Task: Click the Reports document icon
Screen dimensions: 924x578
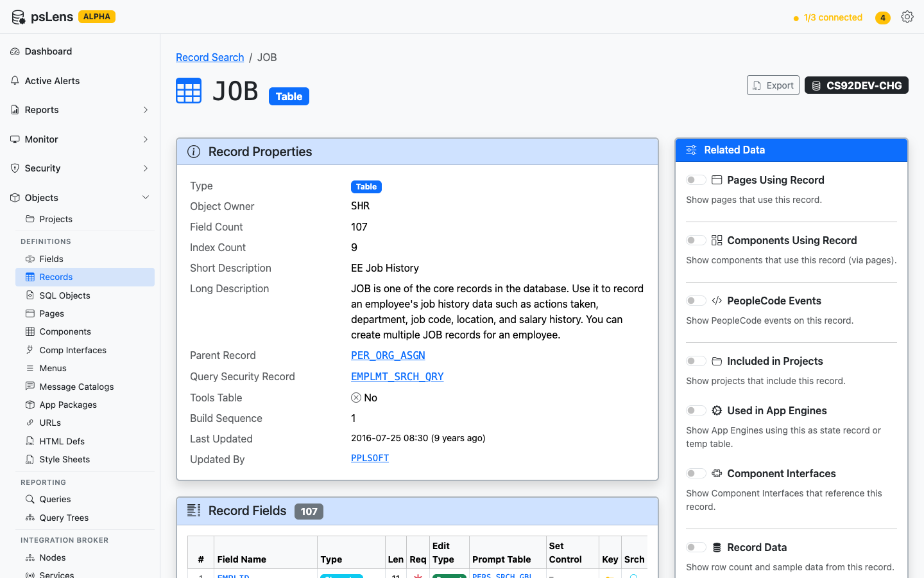Action: click(x=15, y=110)
